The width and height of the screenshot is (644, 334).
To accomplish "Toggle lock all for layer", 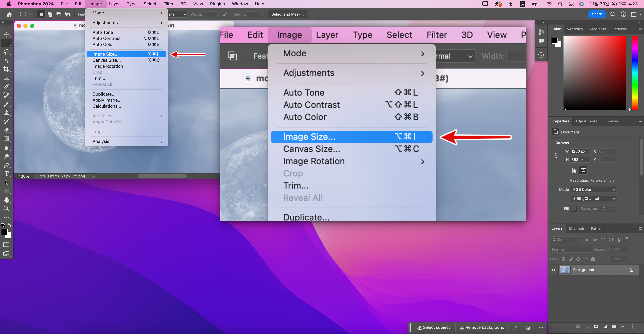I will click(593, 259).
